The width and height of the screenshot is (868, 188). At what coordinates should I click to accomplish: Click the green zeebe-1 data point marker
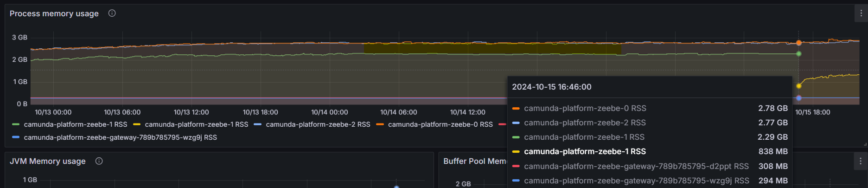pos(798,54)
